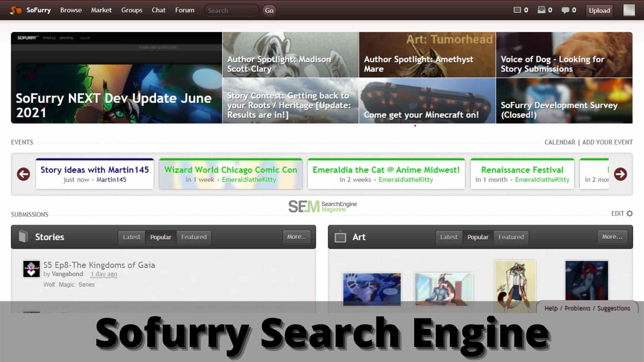Open SoFurry NEXT Dev Update June 2021 banner
The width and height of the screenshot is (644, 362).
pyautogui.click(x=116, y=78)
